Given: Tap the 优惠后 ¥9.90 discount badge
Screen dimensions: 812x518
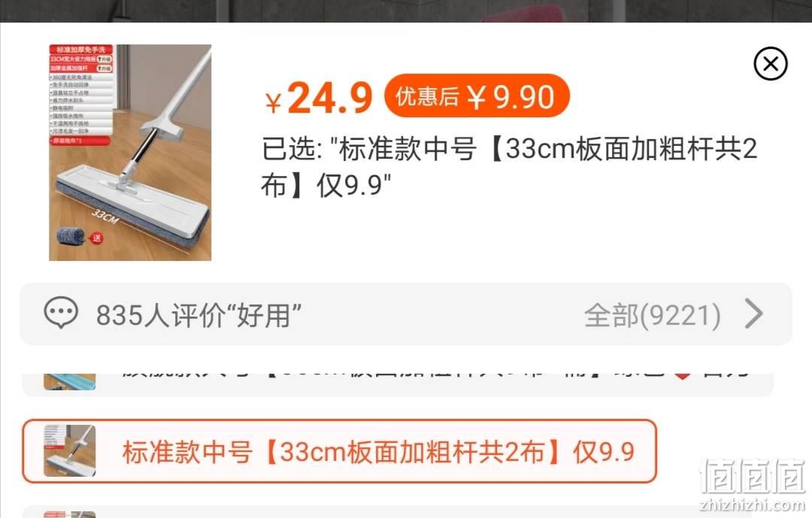Looking at the screenshot, I should (477, 95).
